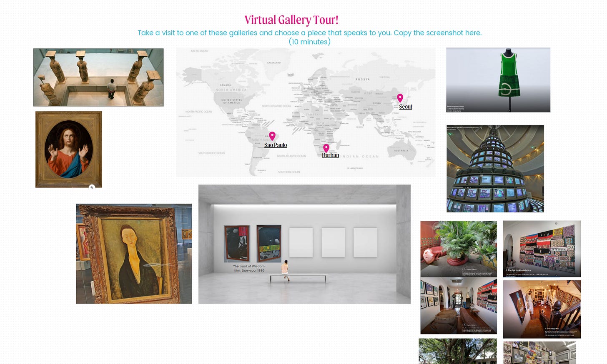The width and height of the screenshot is (607, 364).
Task: Open the Seoul gallery link
Action: point(405,107)
